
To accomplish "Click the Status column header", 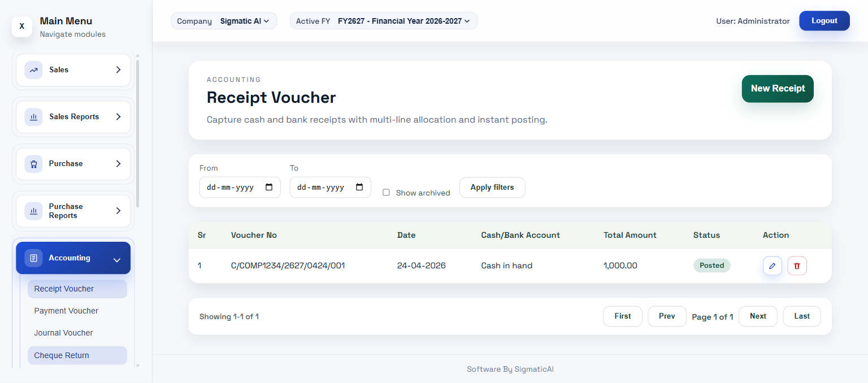I will point(707,235).
